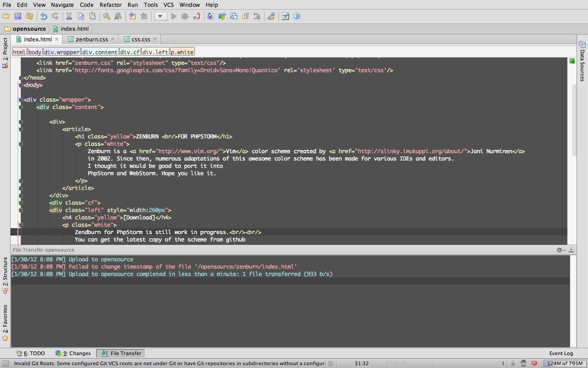The image size is (588, 368).
Task: Open Find with the magnifier icon
Action: tap(106, 16)
